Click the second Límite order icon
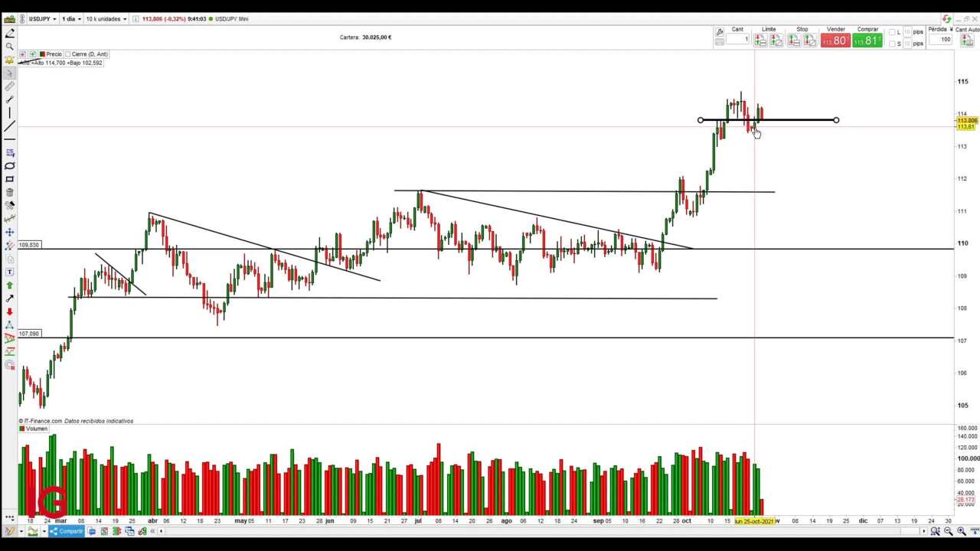This screenshot has height=551, width=980. pos(776,40)
